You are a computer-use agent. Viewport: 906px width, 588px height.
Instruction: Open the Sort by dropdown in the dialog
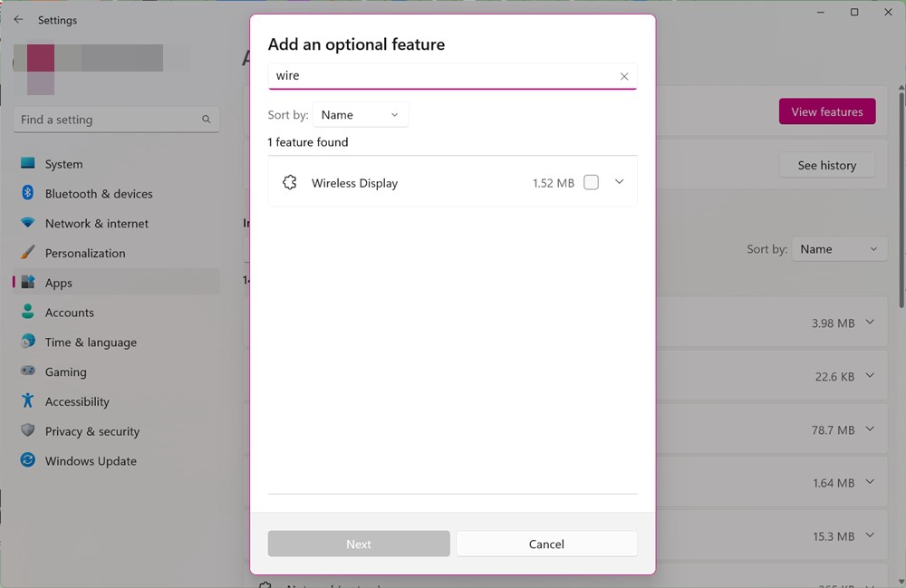(361, 115)
